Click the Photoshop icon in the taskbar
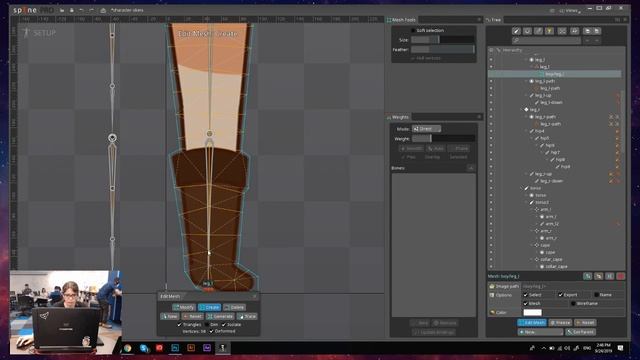The height and width of the screenshot is (360, 640). click(x=175, y=348)
